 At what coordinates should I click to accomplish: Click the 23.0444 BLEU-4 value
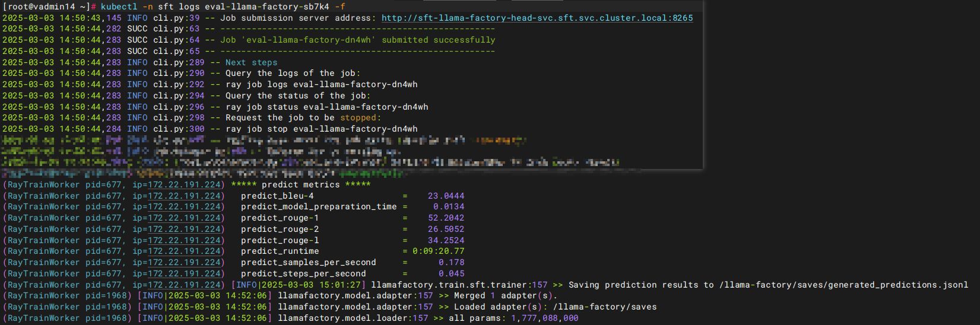[x=446, y=196]
